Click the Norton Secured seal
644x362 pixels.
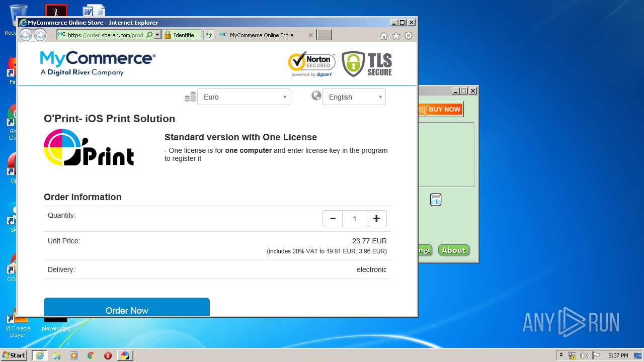[x=311, y=64]
